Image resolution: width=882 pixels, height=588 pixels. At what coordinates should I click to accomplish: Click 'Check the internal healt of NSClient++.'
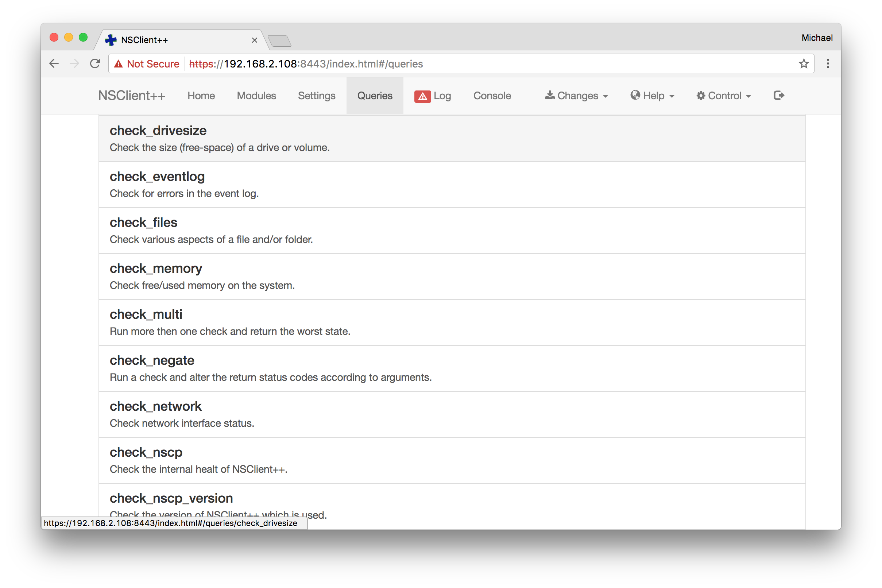click(x=198, y=469)
